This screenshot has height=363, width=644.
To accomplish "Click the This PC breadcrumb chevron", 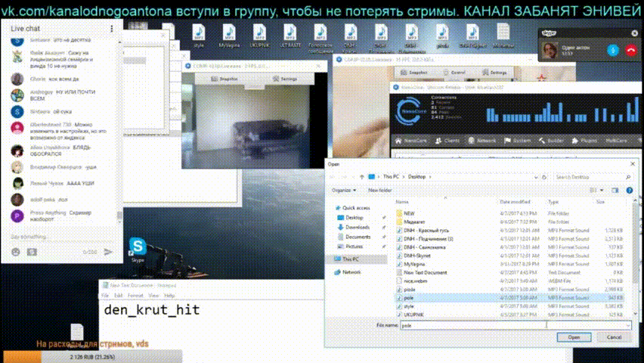I will [403, 177].
